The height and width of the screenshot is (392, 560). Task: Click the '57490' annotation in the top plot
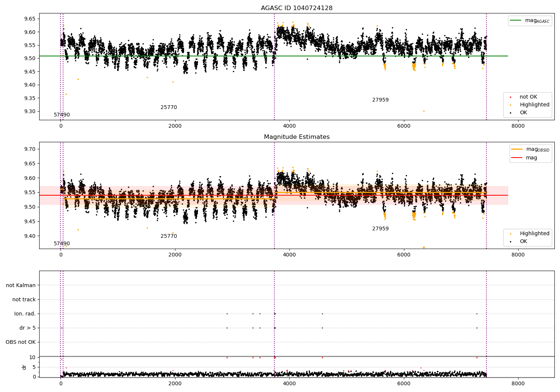point(62,115)
